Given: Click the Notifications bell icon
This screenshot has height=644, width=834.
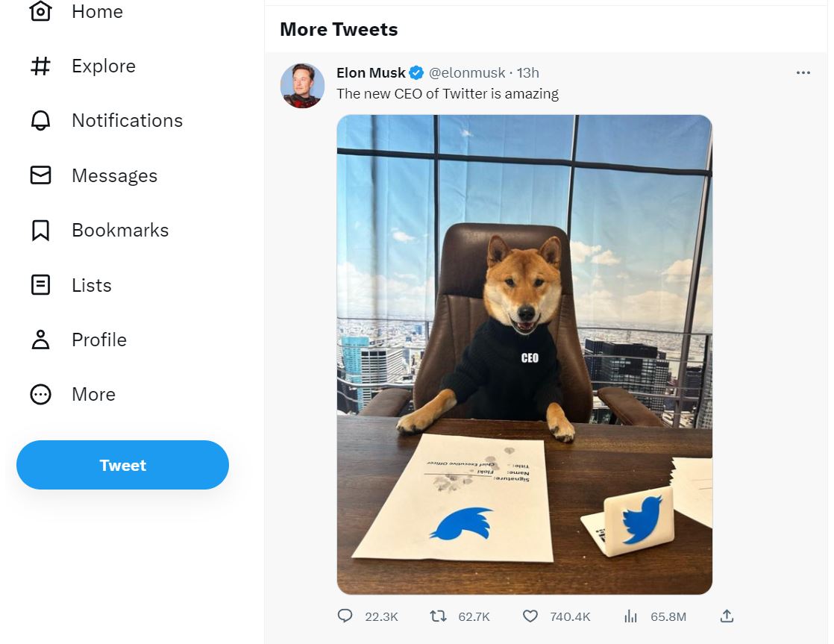Looking at the screenshot, I should 40,120.
